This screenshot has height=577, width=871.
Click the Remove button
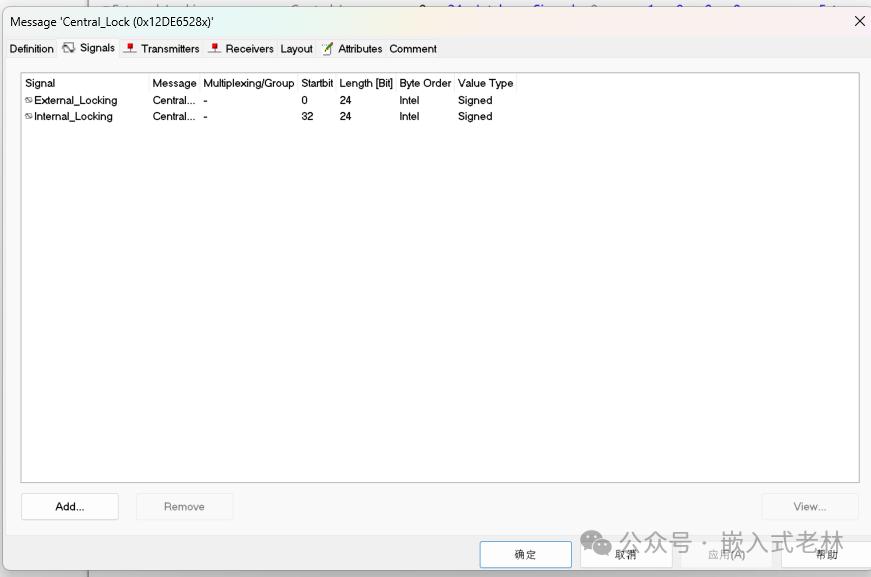pos(184,506)
